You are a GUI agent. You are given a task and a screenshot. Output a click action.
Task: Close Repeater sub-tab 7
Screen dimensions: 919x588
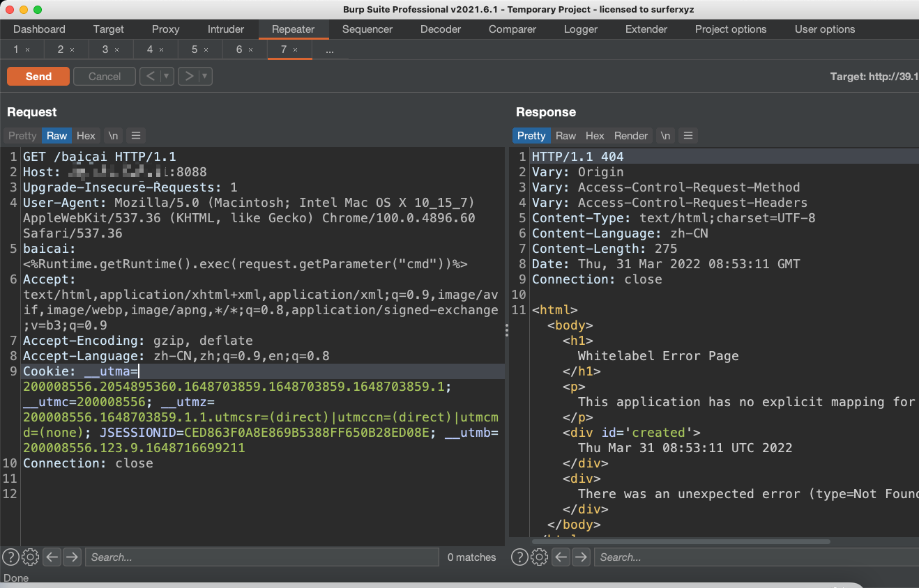pyautogui.click(x=296, y=50)
